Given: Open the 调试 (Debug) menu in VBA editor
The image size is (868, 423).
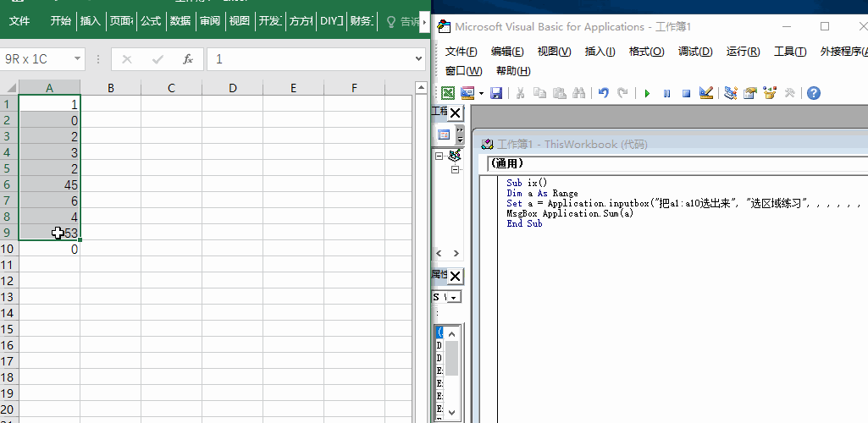Looking at the screenshot, I should tap(694, 52).
